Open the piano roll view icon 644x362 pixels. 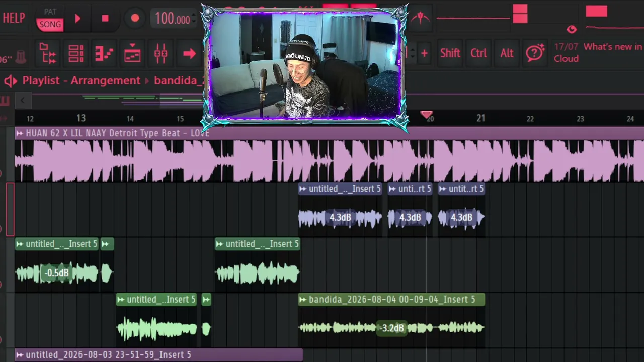pyautogui.click(x=104, y=53)
